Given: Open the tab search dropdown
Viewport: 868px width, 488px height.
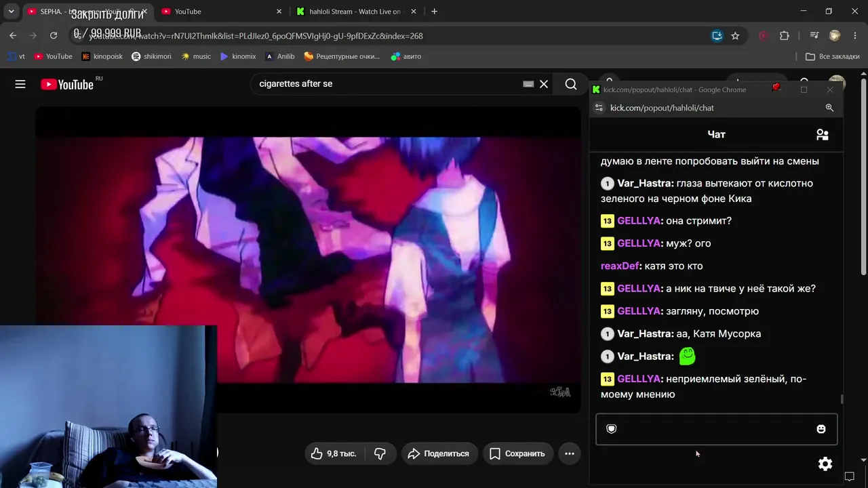Looking at the screenshot, I should click(11, 12).
